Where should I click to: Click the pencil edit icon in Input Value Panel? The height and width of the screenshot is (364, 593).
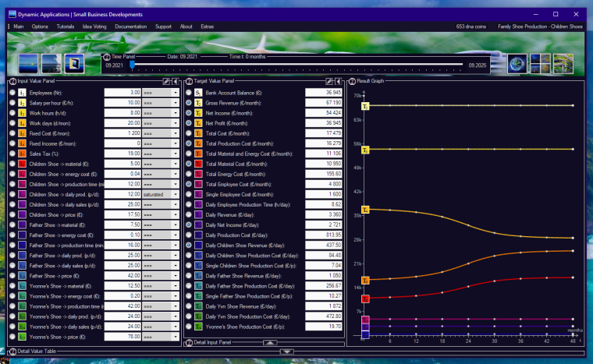[x=165, y=80]
